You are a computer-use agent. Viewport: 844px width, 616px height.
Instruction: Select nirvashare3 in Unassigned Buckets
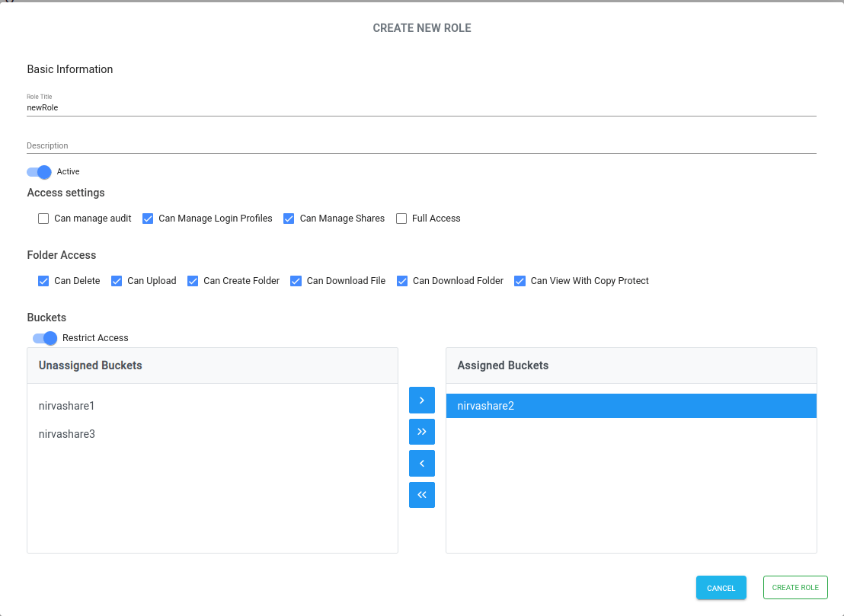click(x=66, y=434)
